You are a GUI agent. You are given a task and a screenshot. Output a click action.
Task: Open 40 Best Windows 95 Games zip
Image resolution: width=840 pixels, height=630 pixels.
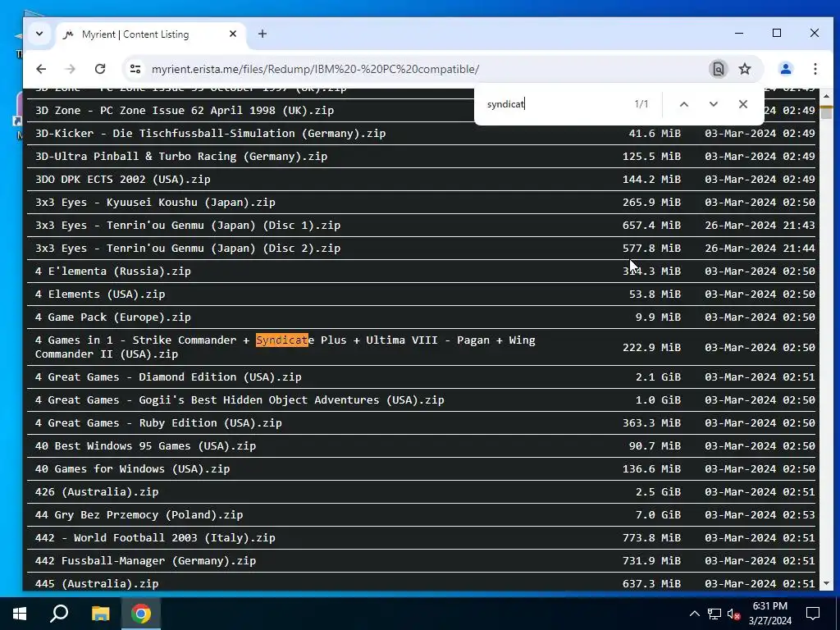[x=145, y=446]
